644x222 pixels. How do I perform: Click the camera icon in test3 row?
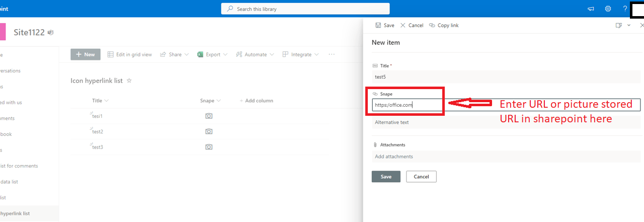pos(209,147)
